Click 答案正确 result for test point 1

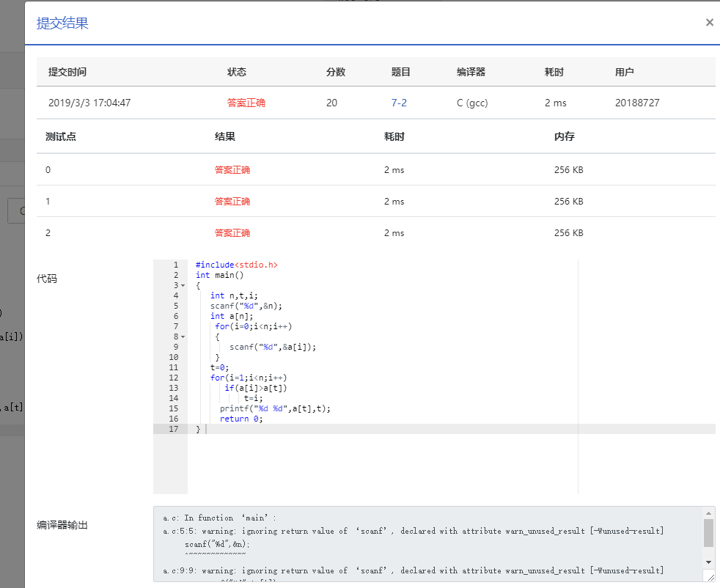pyautogui.click(x=232, y=202)
